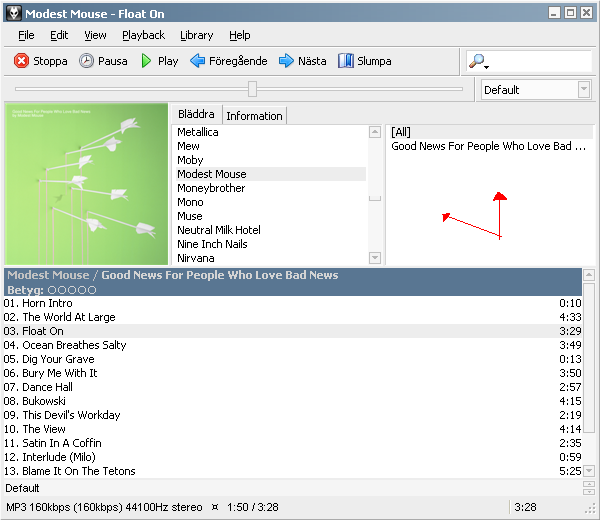Click the green album cover thumbnail
The image size is (600, 520).
click(87, 184)
